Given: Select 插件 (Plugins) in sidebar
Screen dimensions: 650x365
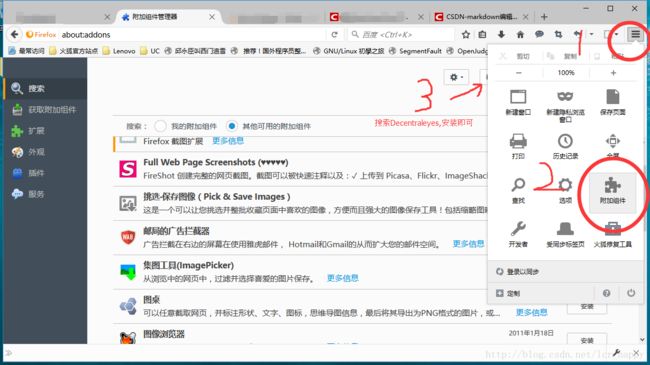Looking at the screenshot, I should tap(45, 173).
